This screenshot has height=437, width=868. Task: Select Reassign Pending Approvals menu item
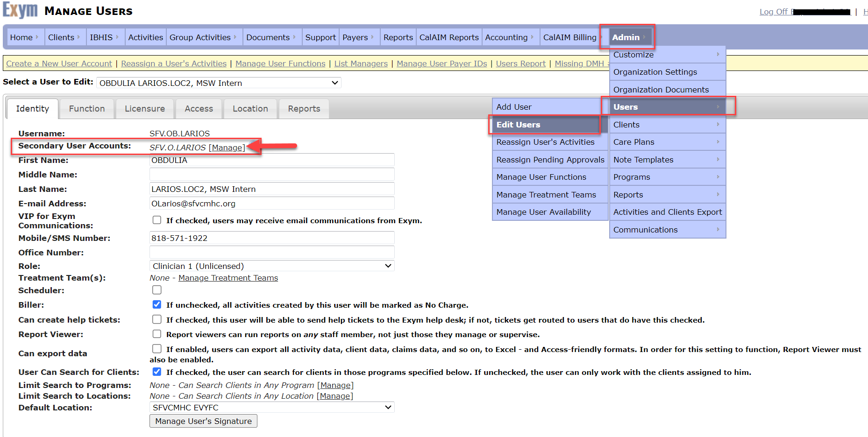click(550, 160)
